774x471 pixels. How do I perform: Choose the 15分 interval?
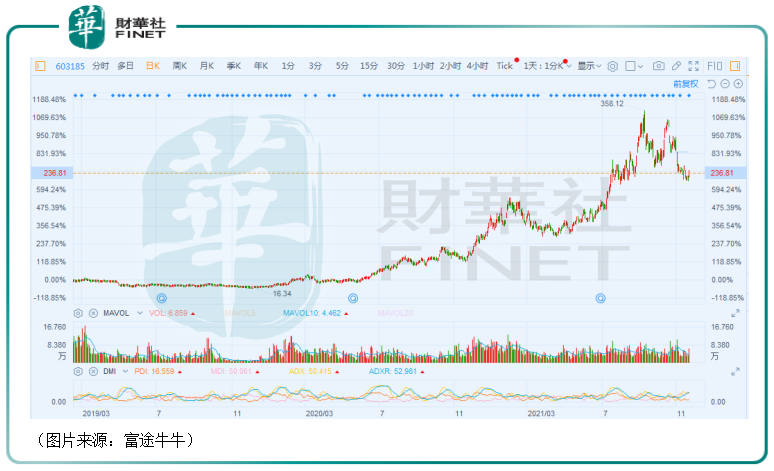(369, 66)
